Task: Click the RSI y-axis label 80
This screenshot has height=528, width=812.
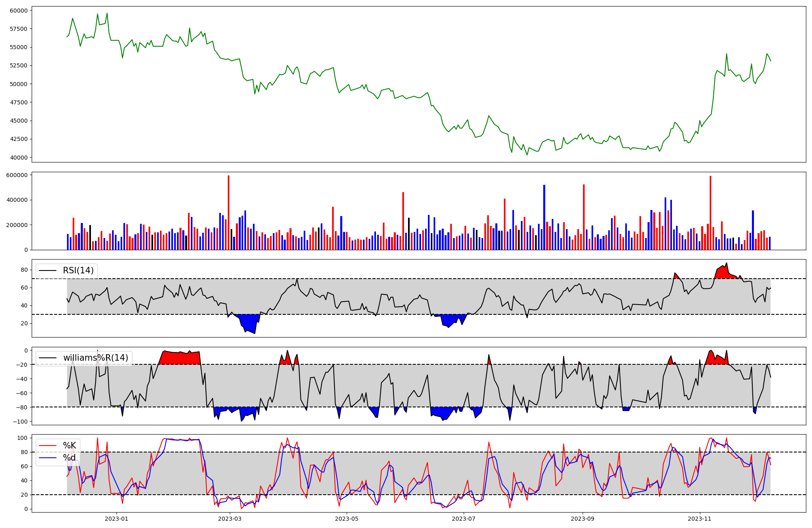Action: point(24,270)
